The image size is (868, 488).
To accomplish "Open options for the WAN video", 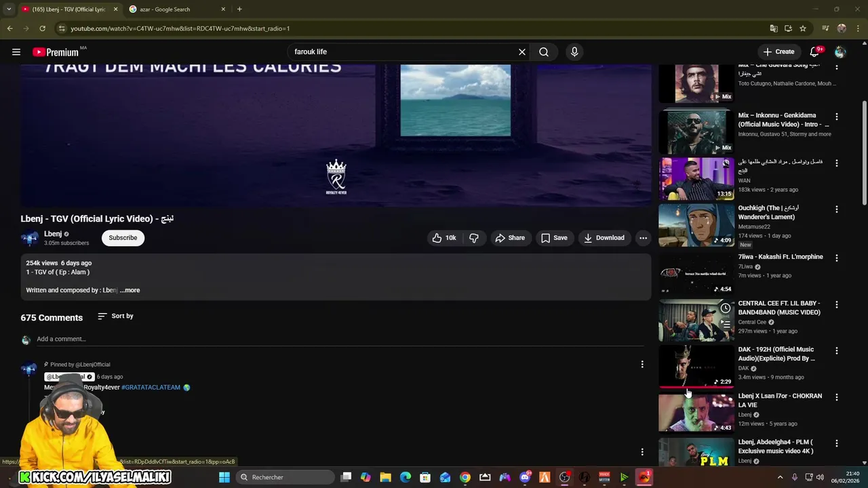I will click(836, 163).
